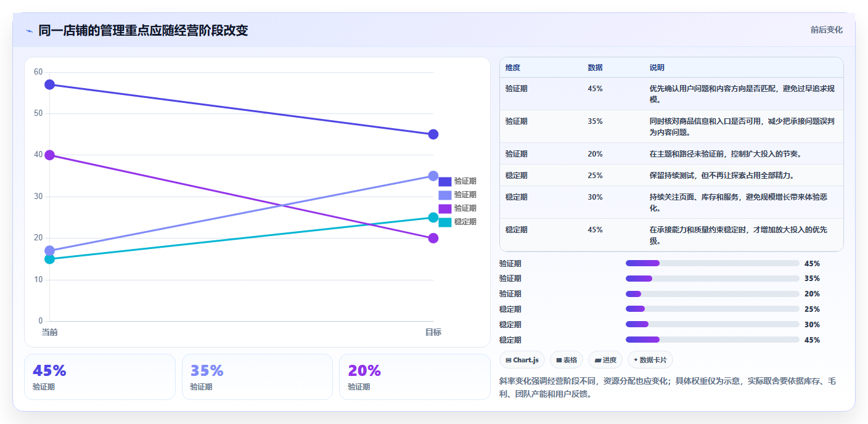
Task: Click the 数据卡片 tag chip
Action: (x=650, y=360)
